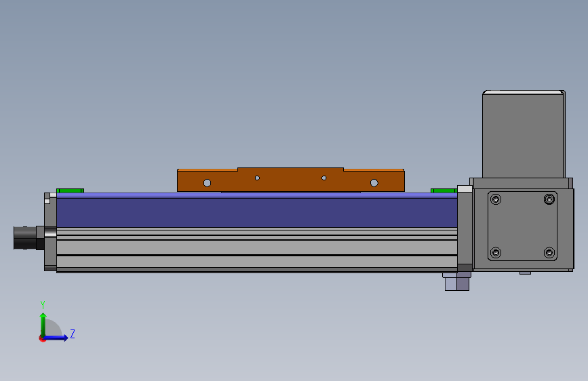Pick the small right hole on orange plate
The image size is (588, 381).
pos(324,178)
